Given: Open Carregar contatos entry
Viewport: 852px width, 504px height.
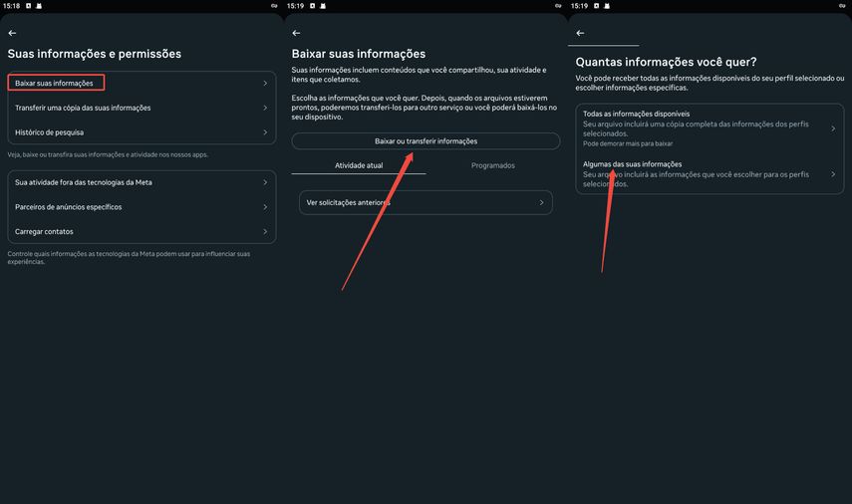Looking at the screenshot, I should point(142,231).
